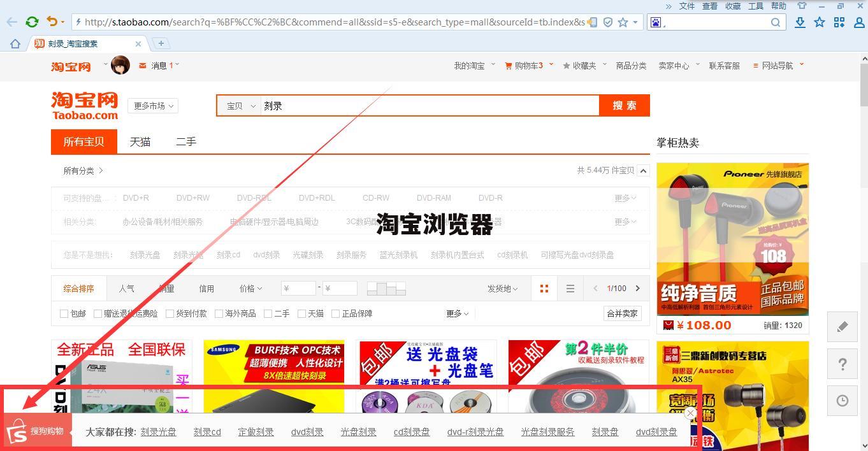Sort results by 人气
The width and height of the screenshot is (868, 451).
tap(126, 289)
